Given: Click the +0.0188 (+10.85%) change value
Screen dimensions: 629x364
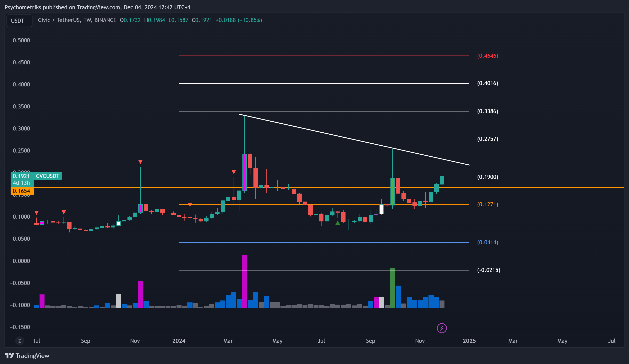Looking at the screenshot, I should (239, 20).
